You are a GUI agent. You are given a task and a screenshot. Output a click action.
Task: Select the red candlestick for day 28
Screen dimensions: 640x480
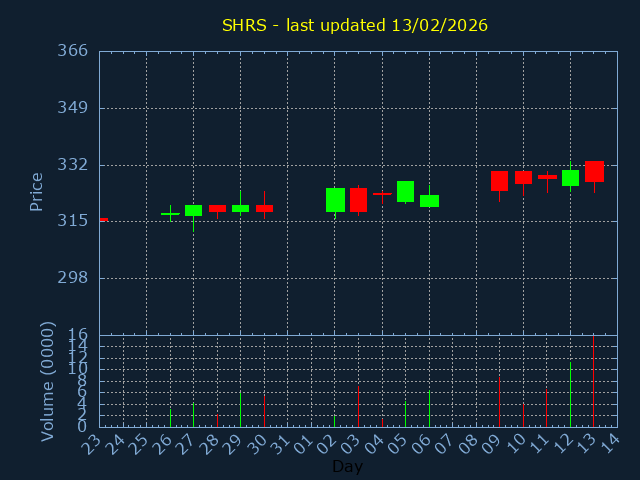coord(217,209)
